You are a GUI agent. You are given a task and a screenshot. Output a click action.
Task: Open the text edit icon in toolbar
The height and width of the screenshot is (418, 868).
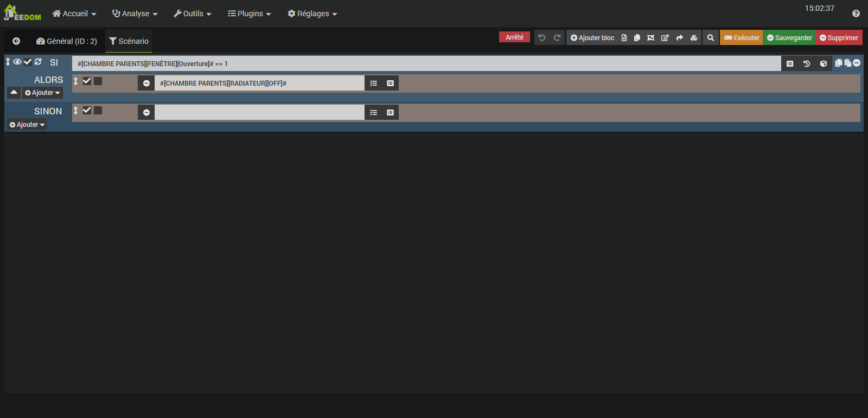(x=665, y=37)
